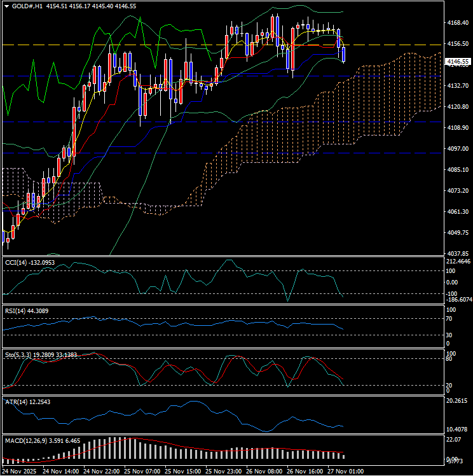Click the 4108.90 price scale label
The width and height of the screenshot is (473, 476).
coord(458,128)
